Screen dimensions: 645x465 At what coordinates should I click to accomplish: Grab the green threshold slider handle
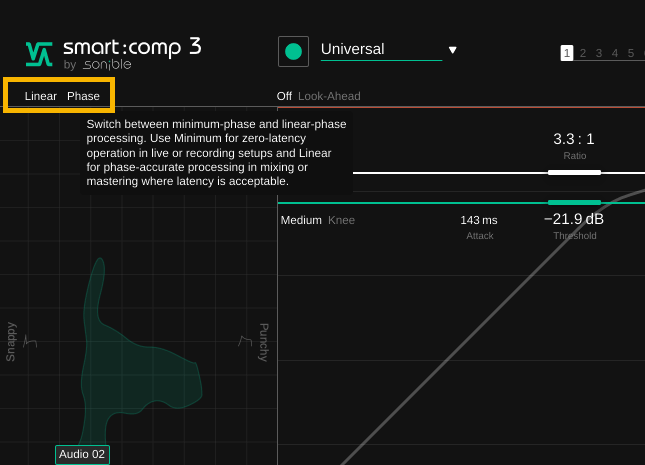coord(574,202)
